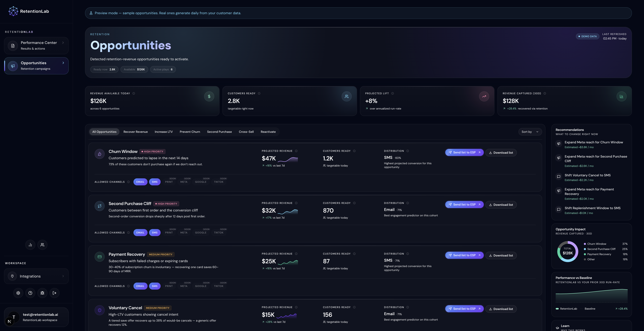Open settings gear icon in sidebar

tap(18, 293)
